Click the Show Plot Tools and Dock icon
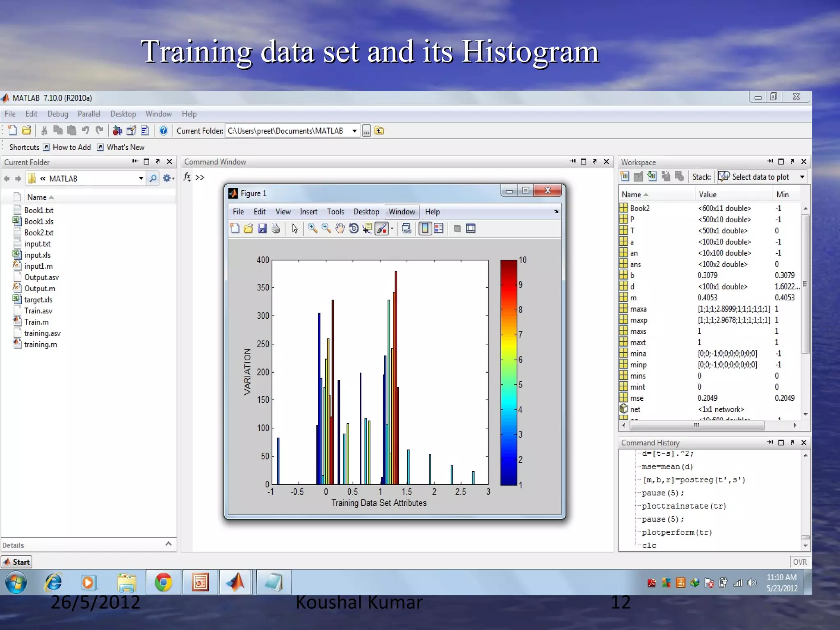840x630 pixels. [x=471, y=228]
